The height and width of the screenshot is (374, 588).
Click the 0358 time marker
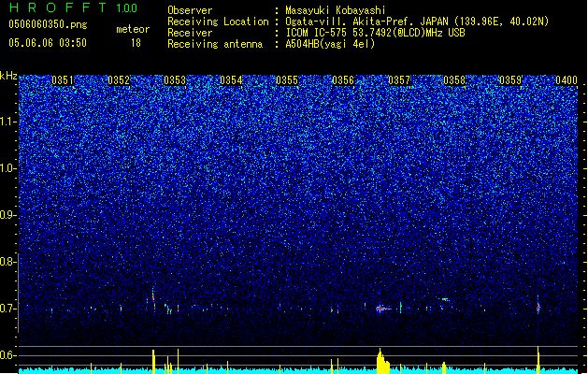coord(454,80)
